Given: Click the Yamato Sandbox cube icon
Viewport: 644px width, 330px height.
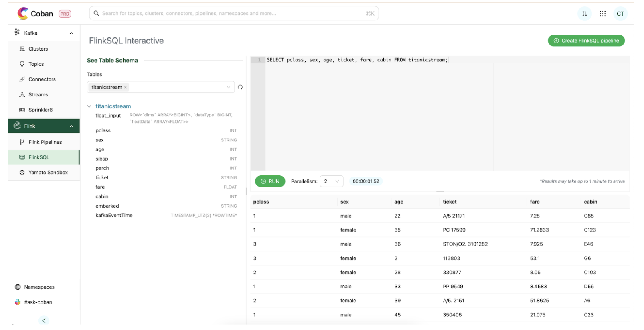Looking at the screenshot, I should point(22,173).
